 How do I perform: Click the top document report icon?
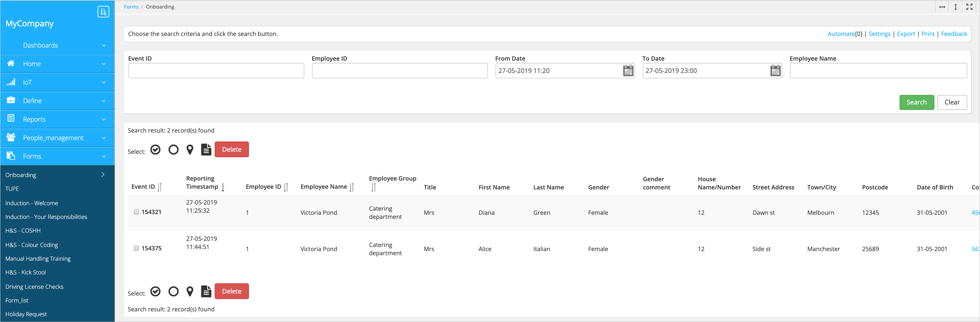[x=206, y=150]
